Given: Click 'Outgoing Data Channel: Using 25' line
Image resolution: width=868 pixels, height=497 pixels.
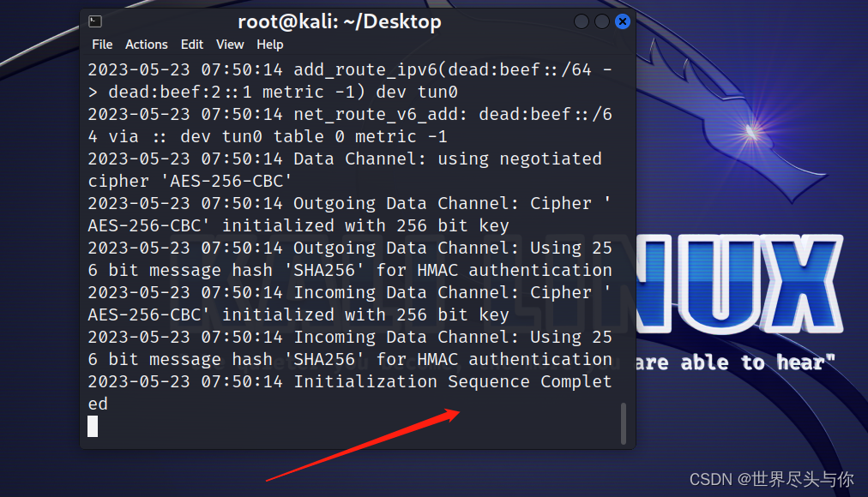Looking at the screenshot, I should 453,248.
